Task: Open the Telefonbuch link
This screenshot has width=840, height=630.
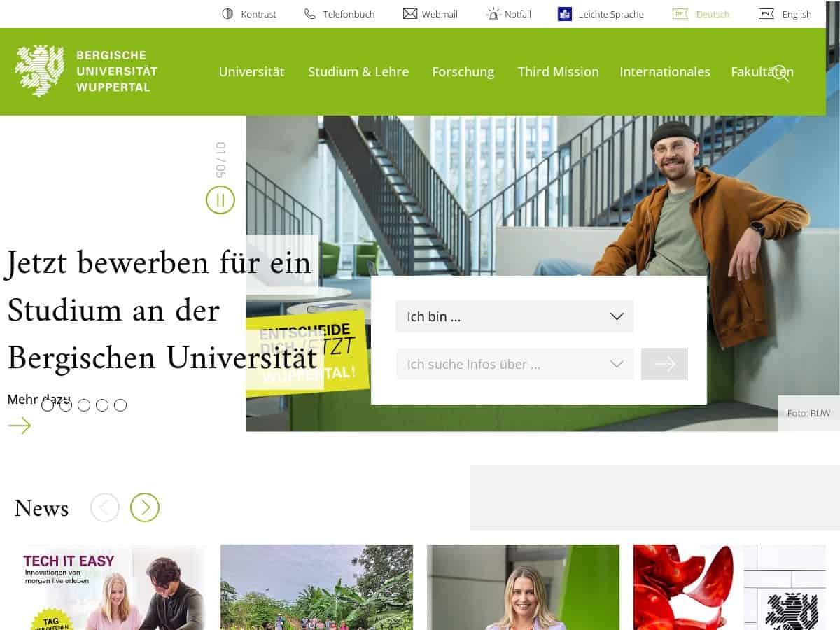Action: 349,14
